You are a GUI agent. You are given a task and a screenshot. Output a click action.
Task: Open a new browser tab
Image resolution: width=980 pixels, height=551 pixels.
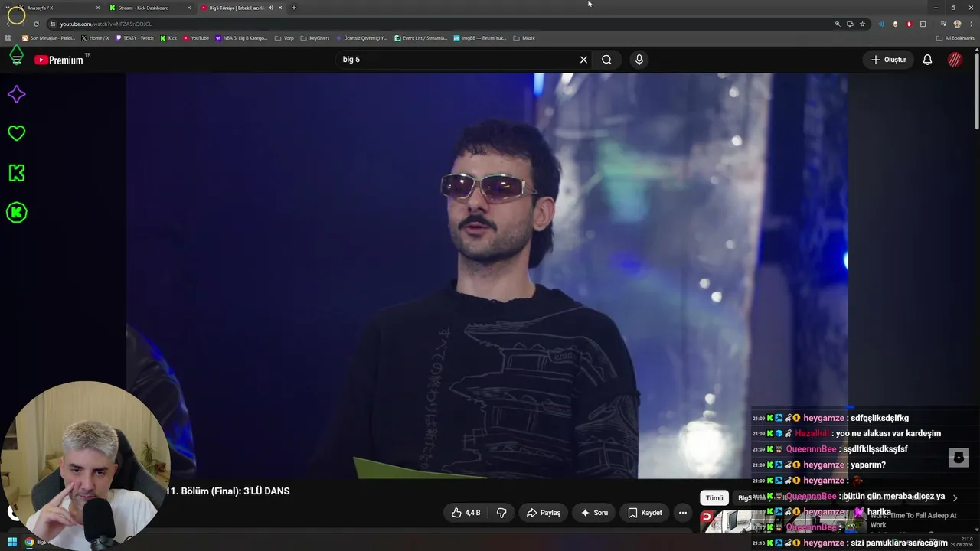pyautogui.click(x=294, y=8)
